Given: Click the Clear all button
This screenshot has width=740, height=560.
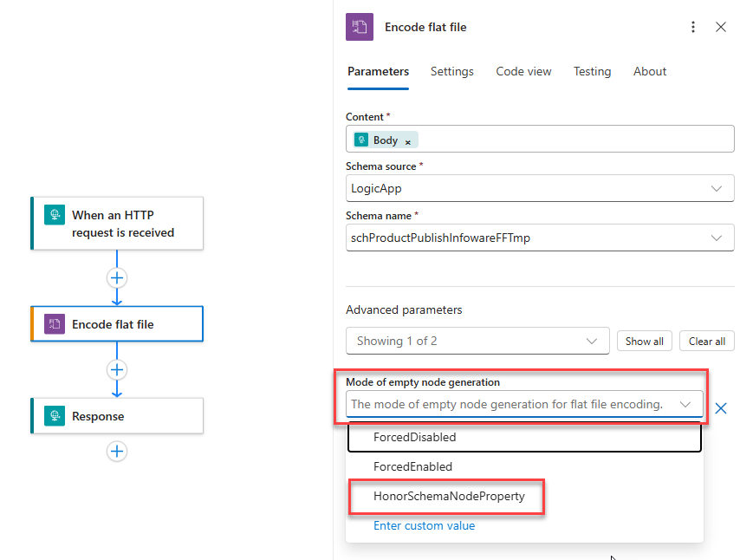Looking at the screenshot, I should pyautogui.click(x=707, y=341).
